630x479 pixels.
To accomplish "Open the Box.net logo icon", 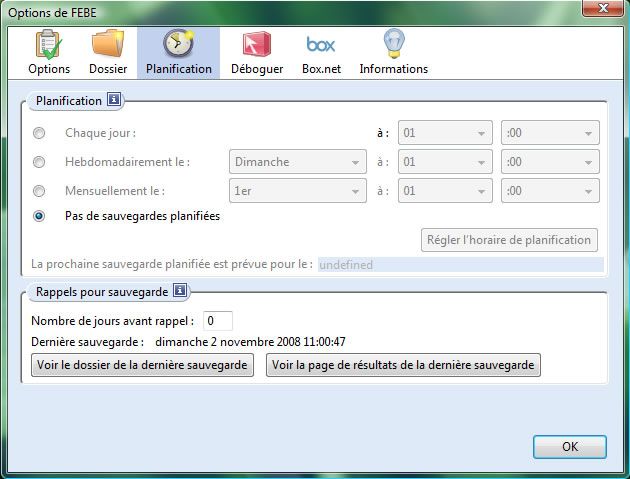I will [x=321, y=44].
